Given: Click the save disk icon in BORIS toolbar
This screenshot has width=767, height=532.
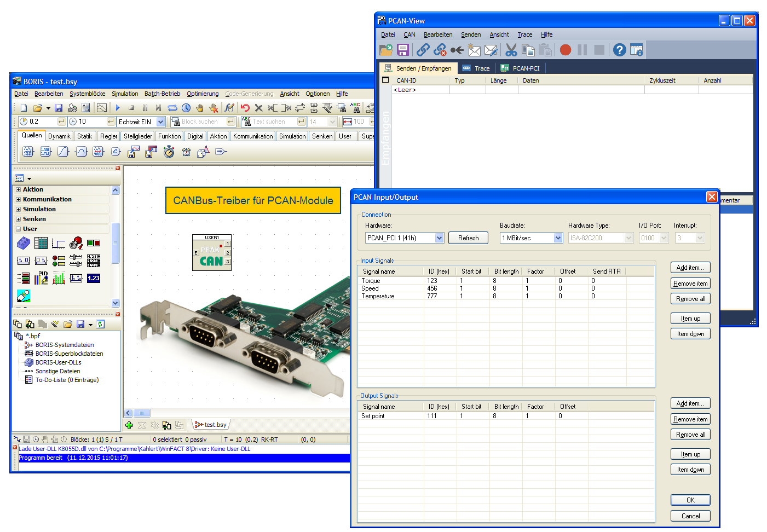Looking at the screenshot, I should pos(59,108).
